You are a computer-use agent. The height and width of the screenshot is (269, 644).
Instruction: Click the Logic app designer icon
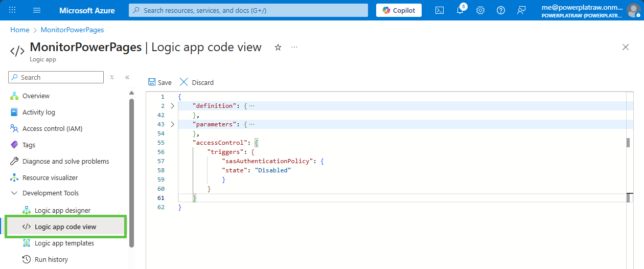pyautogui.click(x=27, y=210)
